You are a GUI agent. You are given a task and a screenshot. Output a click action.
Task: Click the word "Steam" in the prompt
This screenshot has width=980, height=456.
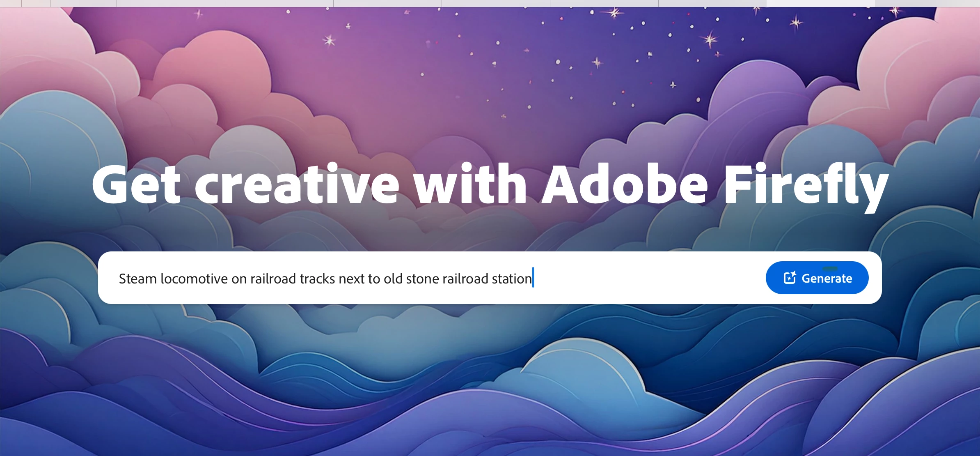coord(137,279)
